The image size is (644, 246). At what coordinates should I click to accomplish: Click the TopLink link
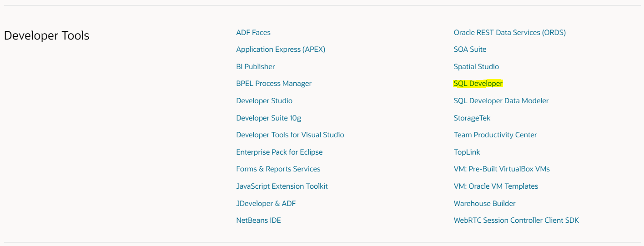(x=467, y=152)
